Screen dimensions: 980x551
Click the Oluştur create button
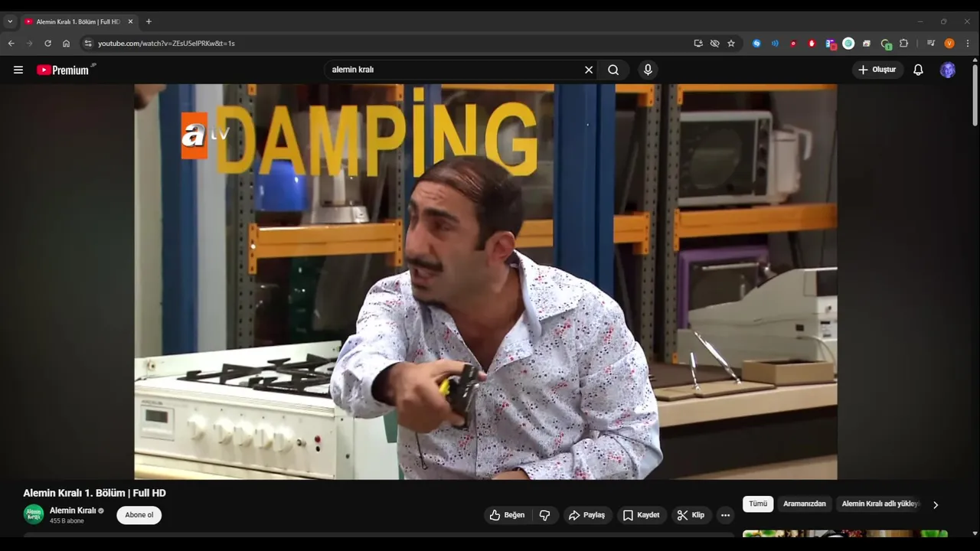877,70
